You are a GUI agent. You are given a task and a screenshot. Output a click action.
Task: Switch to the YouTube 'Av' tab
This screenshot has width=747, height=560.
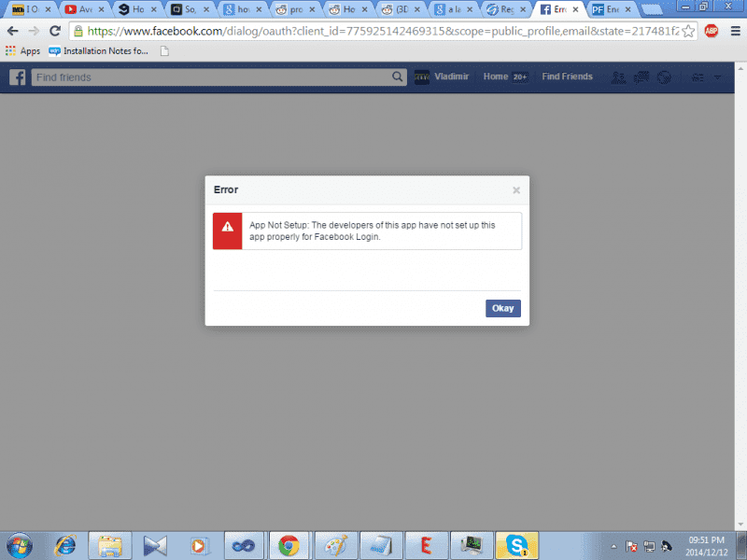(84, 9)
